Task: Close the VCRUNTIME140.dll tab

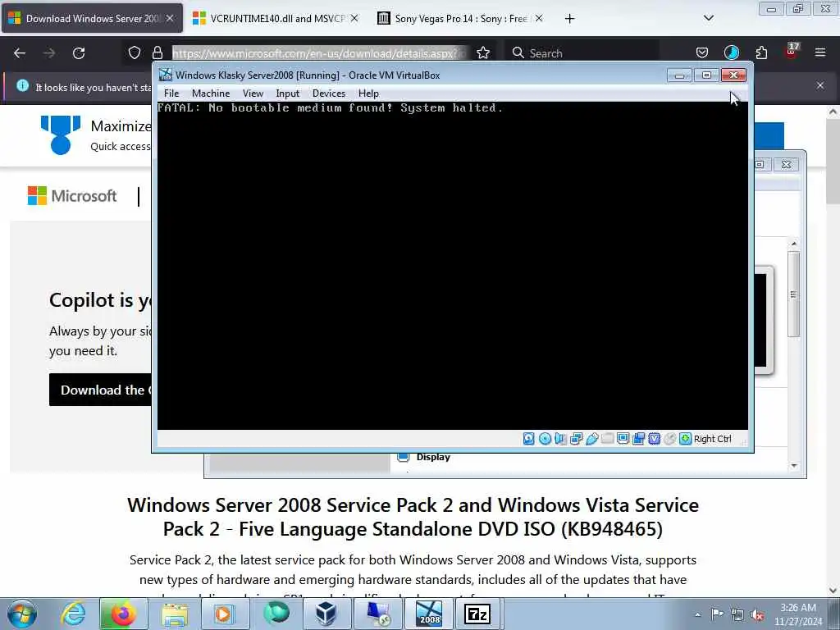Action: 354,18
